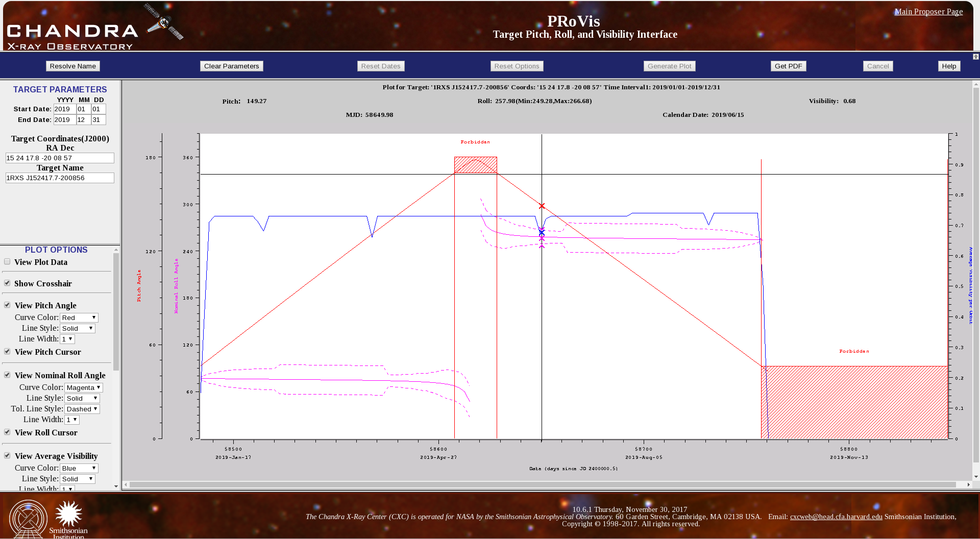Click the '2019-Aug-05' axis date label

(x=644, y=457)
